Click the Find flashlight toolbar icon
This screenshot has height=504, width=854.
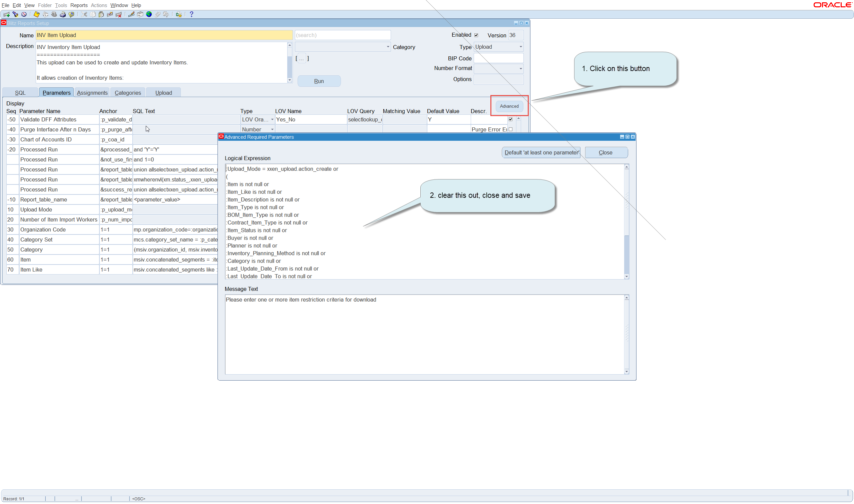[15, 14]
